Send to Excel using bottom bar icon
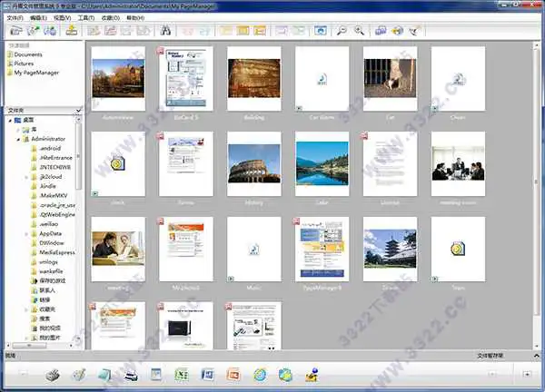The image size is (545, 392). coord(182,375)
